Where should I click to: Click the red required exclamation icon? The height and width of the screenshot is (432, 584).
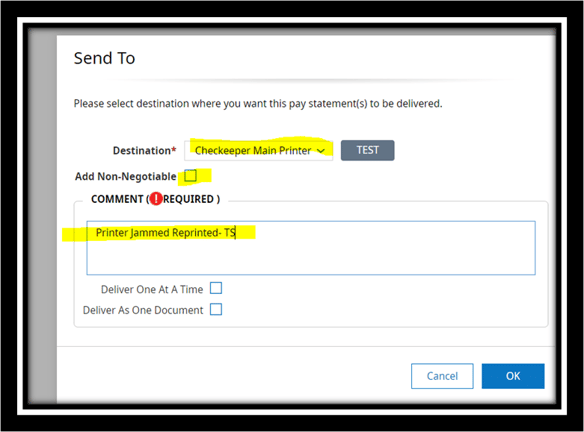click(x=156, y=198)
